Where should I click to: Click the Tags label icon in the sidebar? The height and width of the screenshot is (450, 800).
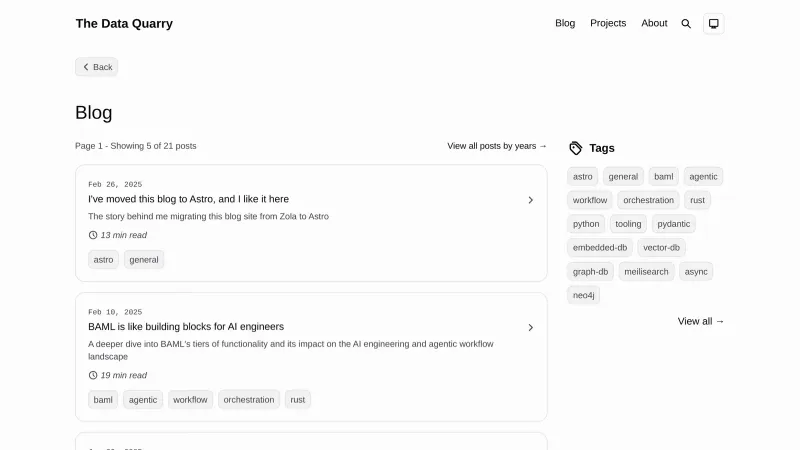576,148
